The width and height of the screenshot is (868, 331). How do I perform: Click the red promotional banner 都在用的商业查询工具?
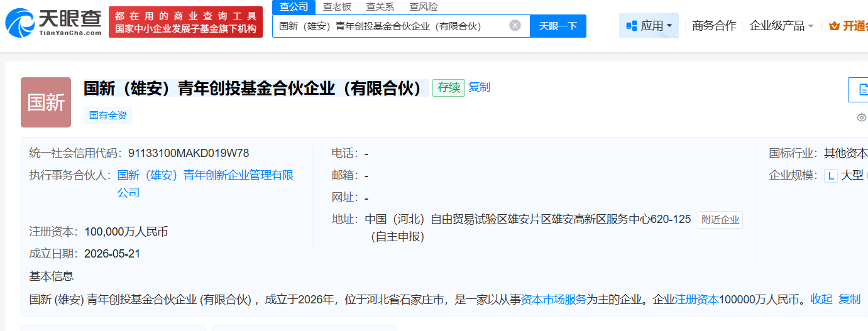186,22
